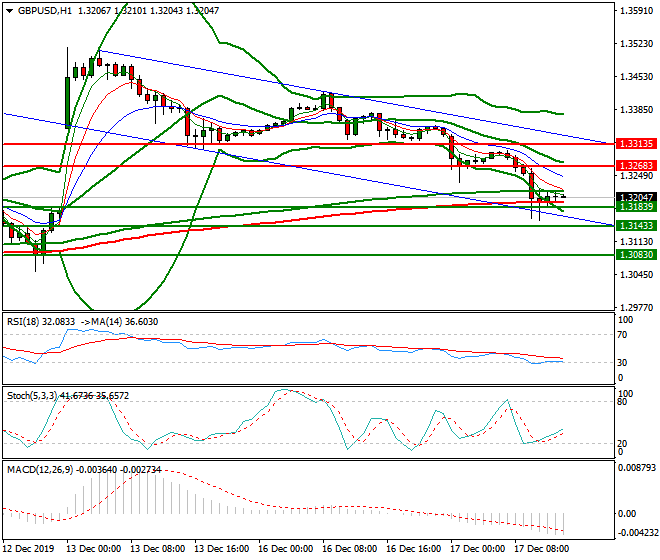Click the 17 Dec 08:00 time axis label
The height and width of the screenshot is (560, 660).
(x=541, y=549)
